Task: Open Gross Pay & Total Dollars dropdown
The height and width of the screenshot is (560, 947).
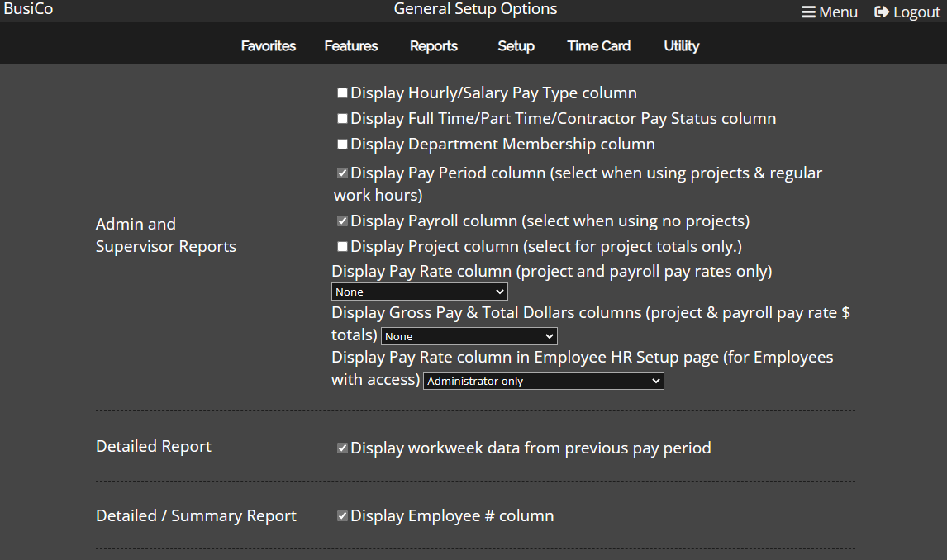Action: (x=469, y=336)
